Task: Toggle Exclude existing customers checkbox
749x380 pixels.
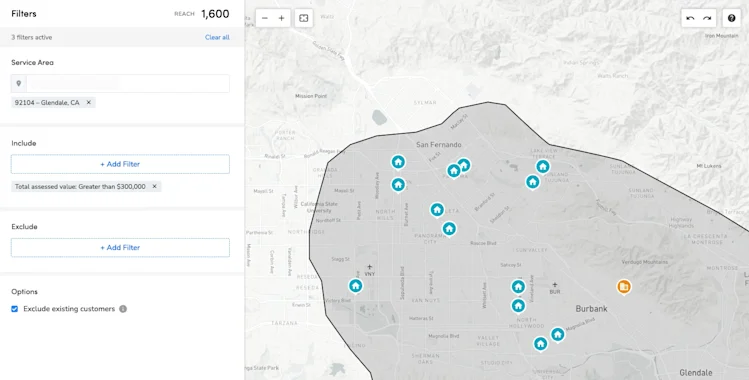Action: [x=14, y=309]
